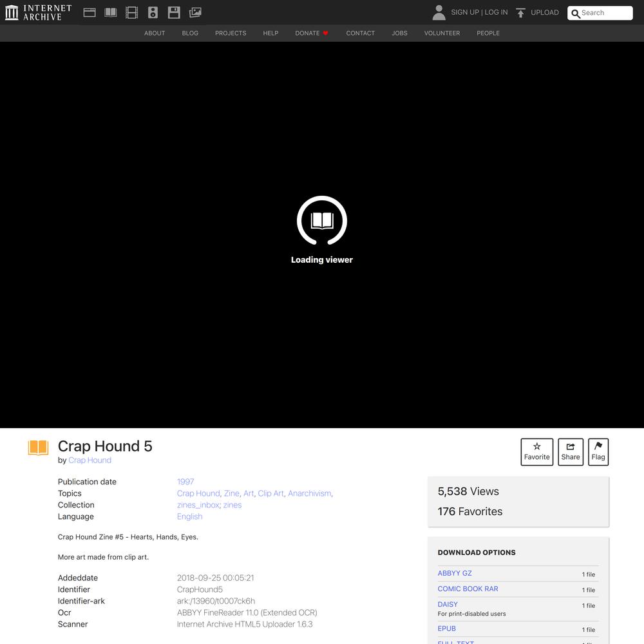Open the CONTACT menu item
The width and height of the screenshot is (644, 644).
point(361,33)
